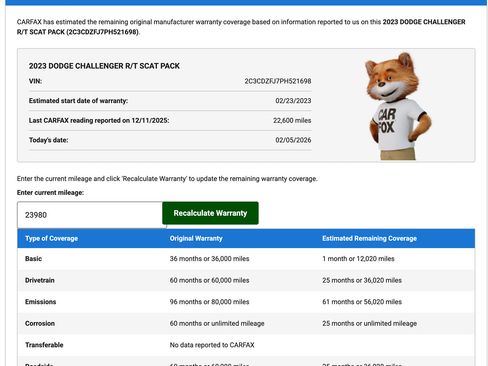
Task: Click the Corrosion coverage row label
Action: click(x=40, y=323)
